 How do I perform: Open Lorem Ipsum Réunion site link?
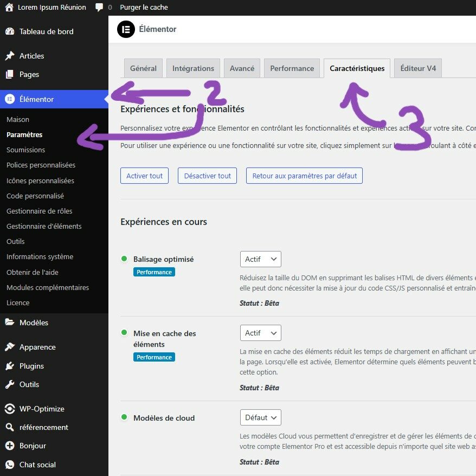click(52, 7)
